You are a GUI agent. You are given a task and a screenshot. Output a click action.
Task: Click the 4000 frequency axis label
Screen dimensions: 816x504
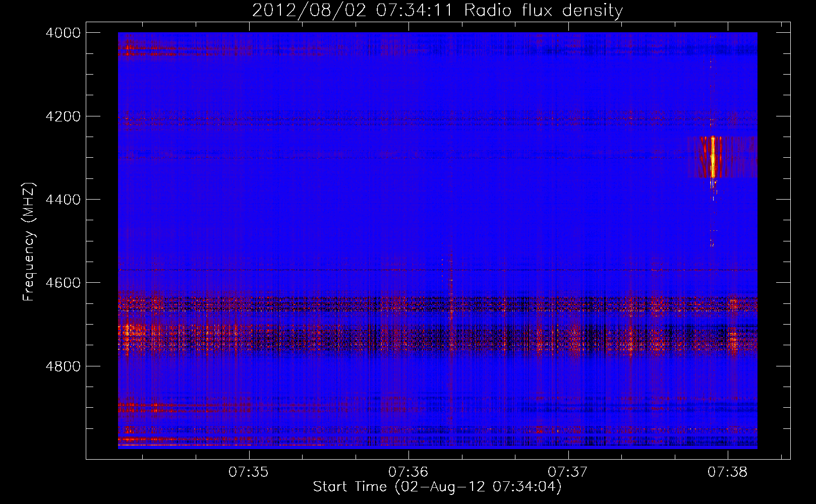point(63,33)
